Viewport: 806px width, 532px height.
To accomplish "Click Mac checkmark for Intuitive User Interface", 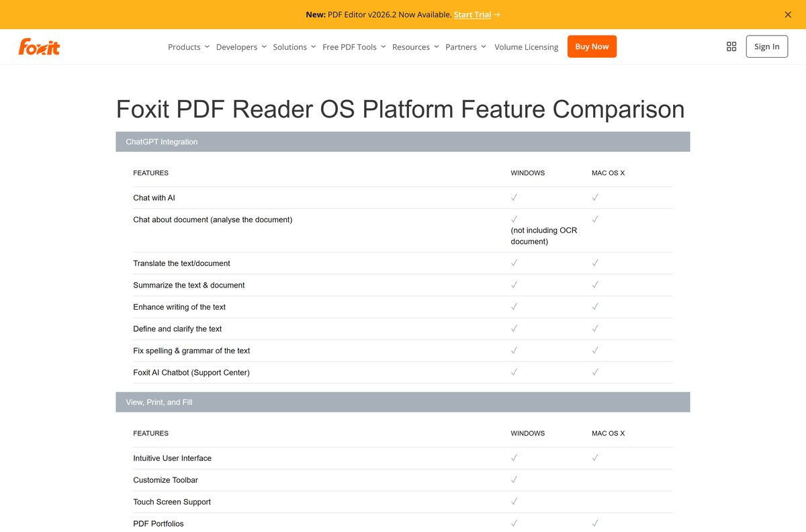I will tap(595, 458).
